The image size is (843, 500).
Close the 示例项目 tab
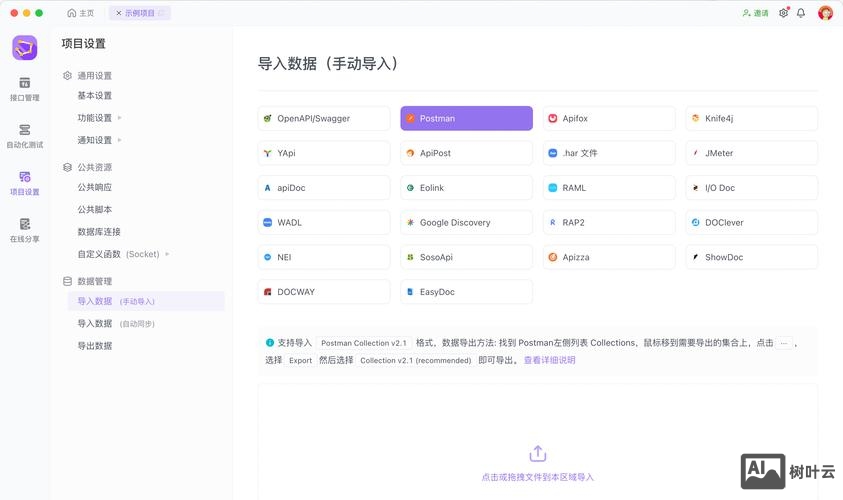pyautogui.click(x=119, y=13)
